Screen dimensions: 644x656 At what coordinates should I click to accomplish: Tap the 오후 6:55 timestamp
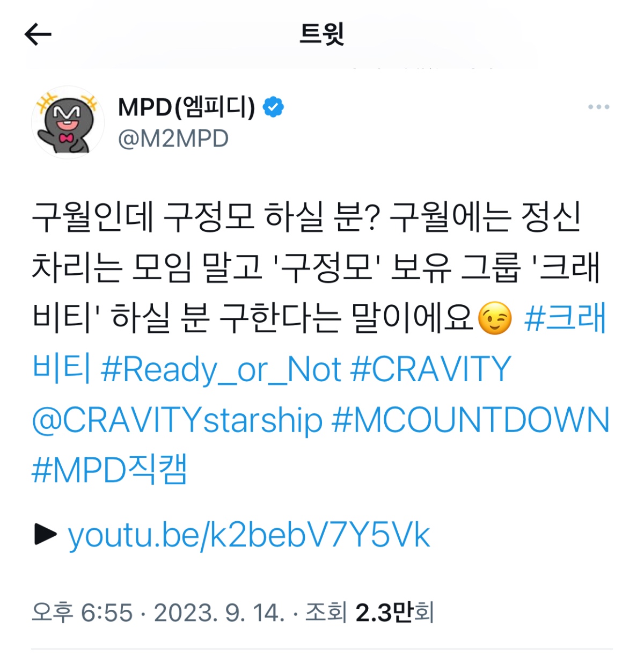82,613
